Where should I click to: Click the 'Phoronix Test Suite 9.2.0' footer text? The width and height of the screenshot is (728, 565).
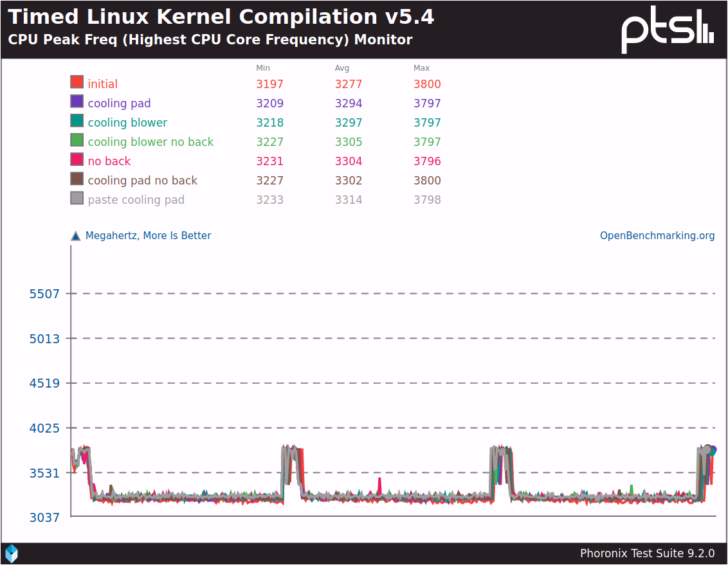(647, 553)
